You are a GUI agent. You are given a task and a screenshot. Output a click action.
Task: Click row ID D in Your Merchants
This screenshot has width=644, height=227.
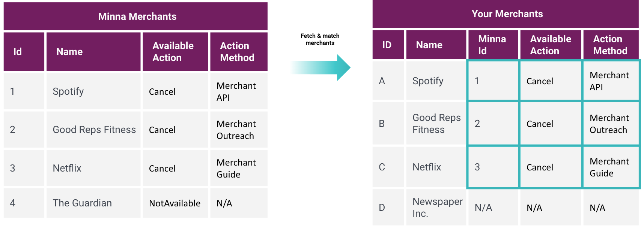(382, 208)
